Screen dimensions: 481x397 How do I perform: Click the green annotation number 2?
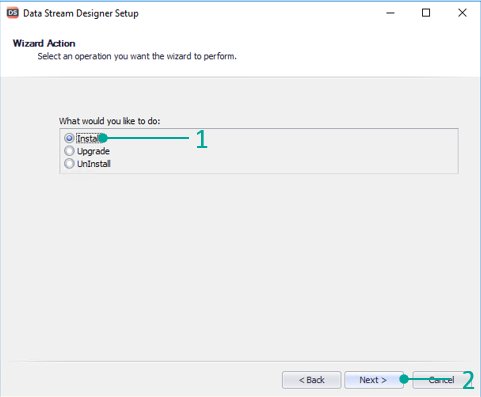coord(468,380)
